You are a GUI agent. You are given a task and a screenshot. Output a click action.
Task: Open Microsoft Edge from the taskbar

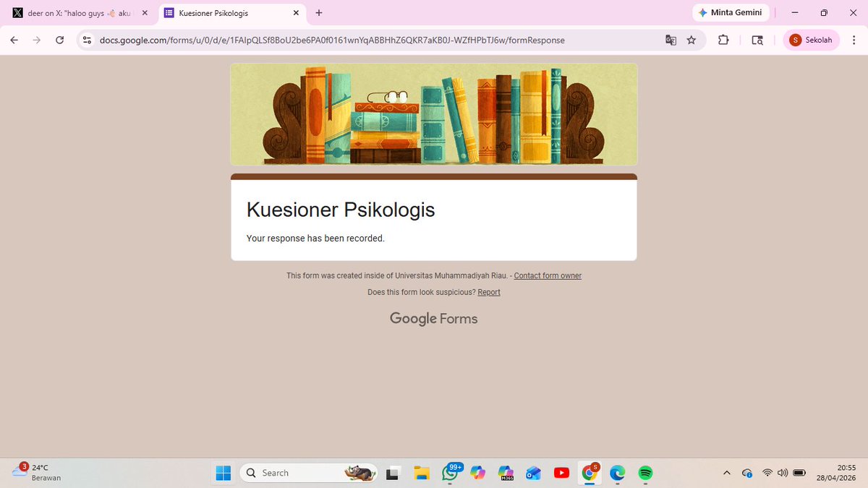point(617,473)
